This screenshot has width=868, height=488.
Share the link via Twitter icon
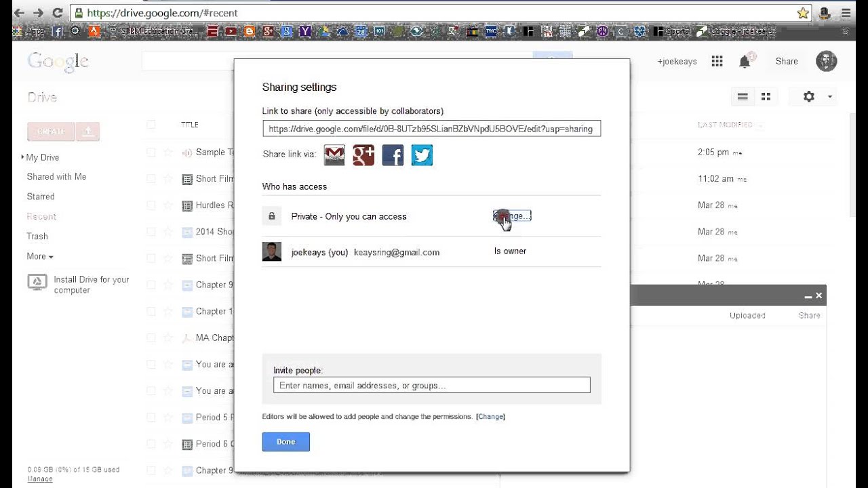[x=422, y=155]
